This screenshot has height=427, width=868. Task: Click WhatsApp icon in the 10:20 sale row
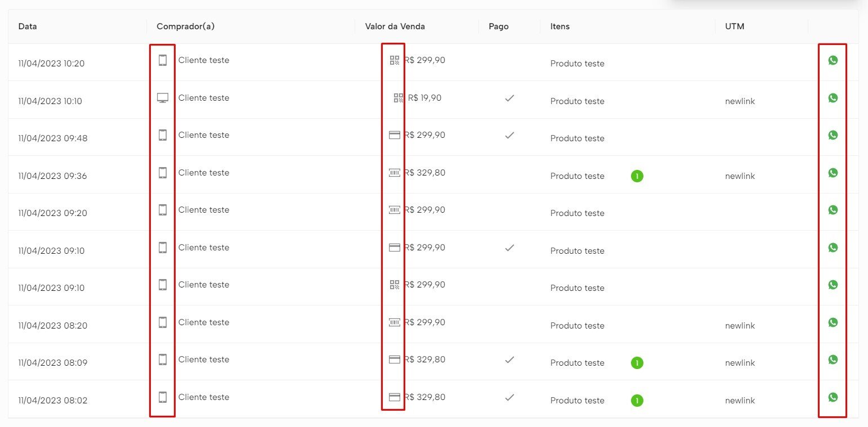[833, 60]
